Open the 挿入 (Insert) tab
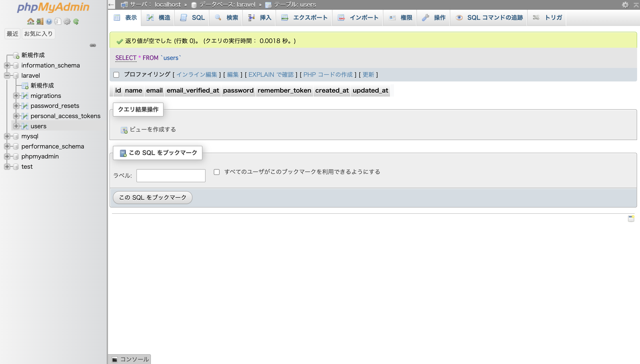Viewport: 640px width, 364px height. point(259,18)
